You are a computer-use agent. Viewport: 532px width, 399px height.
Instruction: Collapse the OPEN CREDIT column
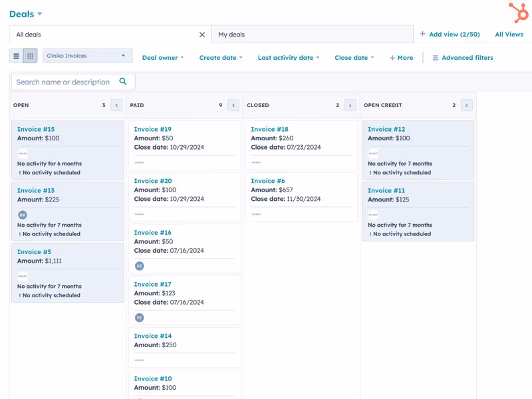click(466, 105)
